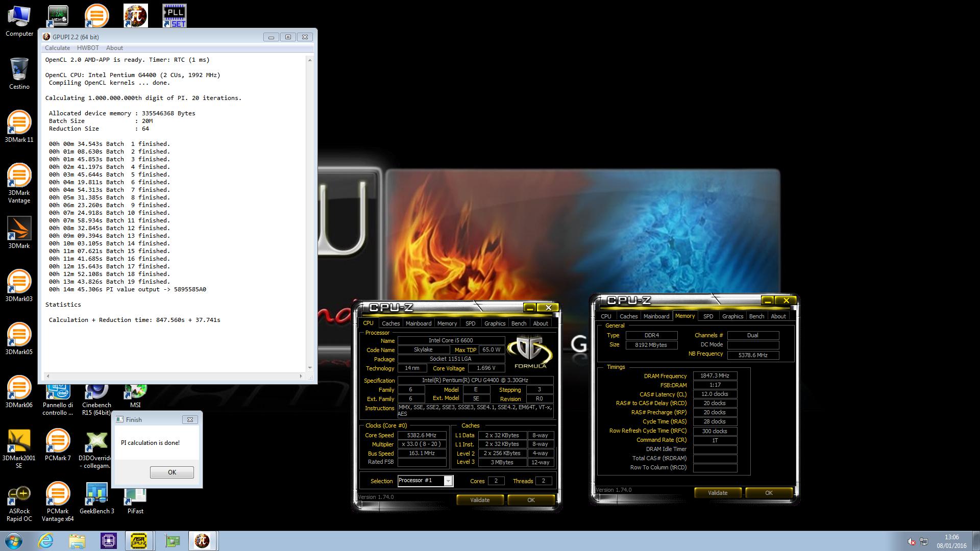Image resolution: width=980 pixels, height=551 pixels.
Task: Click the muted volume tray icon
Action: (911, 541)
